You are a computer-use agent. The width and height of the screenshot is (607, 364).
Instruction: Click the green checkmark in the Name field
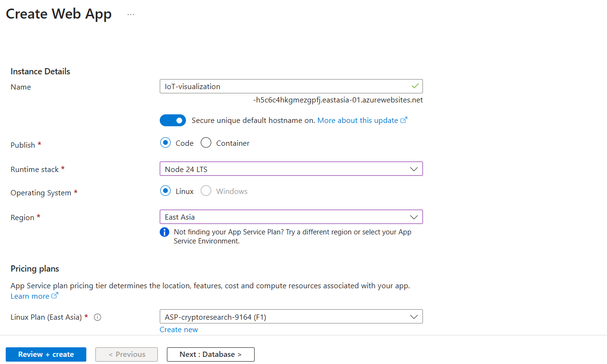coord(415,86)
